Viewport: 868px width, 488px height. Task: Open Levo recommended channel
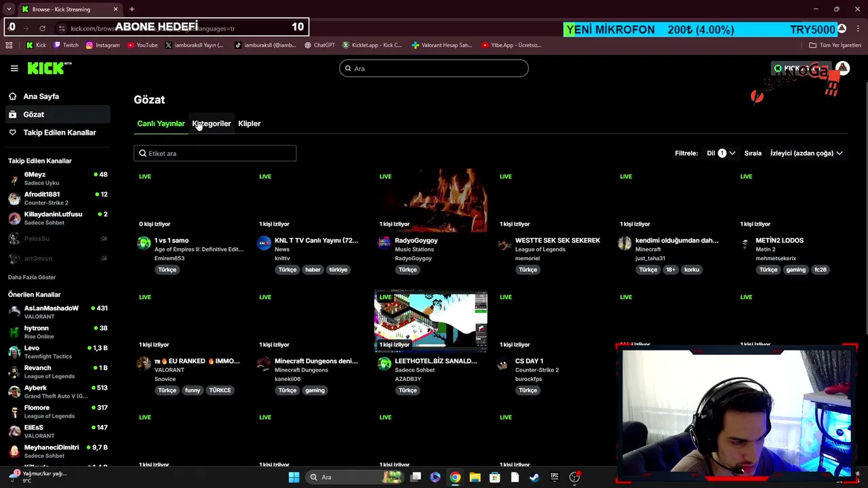point(58,352)
